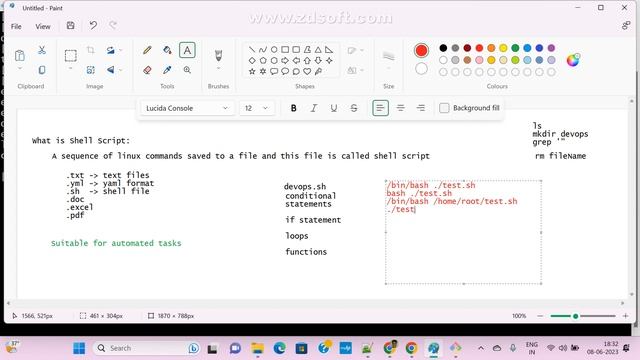The image size is (640, 360).
Task: Expand the Brushes dropdown arrow
Action: click(218, 69)
